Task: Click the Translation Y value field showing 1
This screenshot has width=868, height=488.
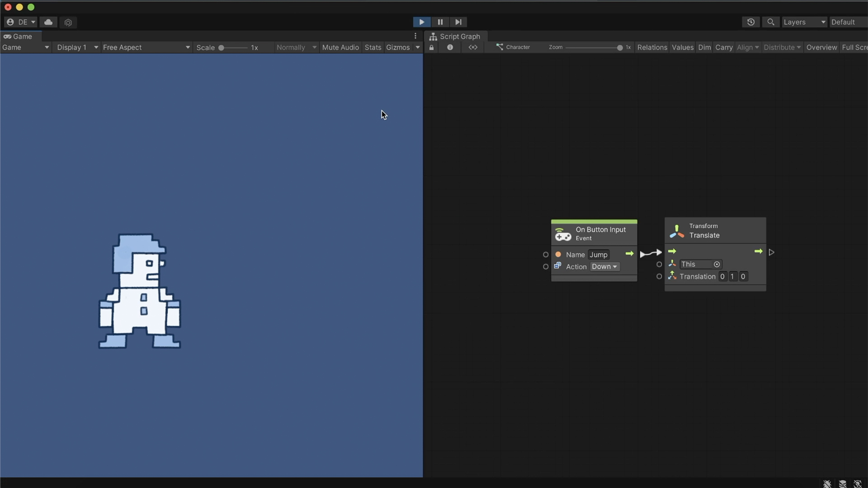Action: (732, 276)
